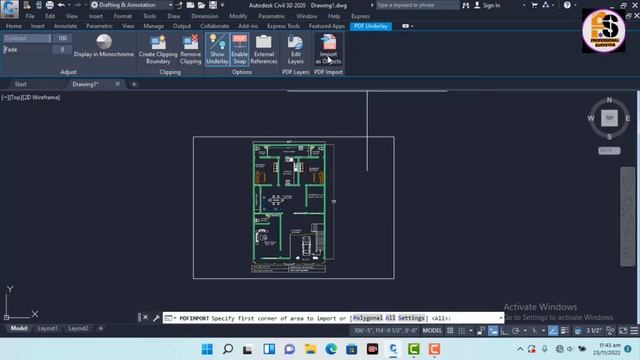Click the Contrast value 100 box
640x360 pixels.
pos(62,38)
